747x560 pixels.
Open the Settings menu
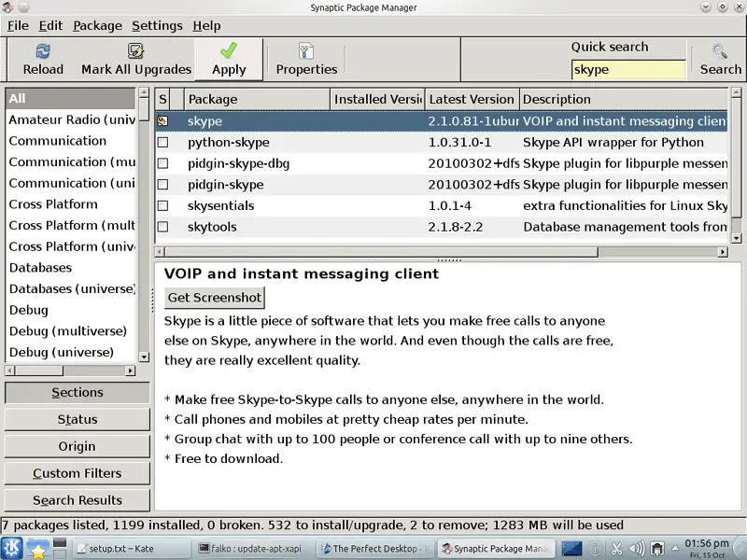[157, 26]
